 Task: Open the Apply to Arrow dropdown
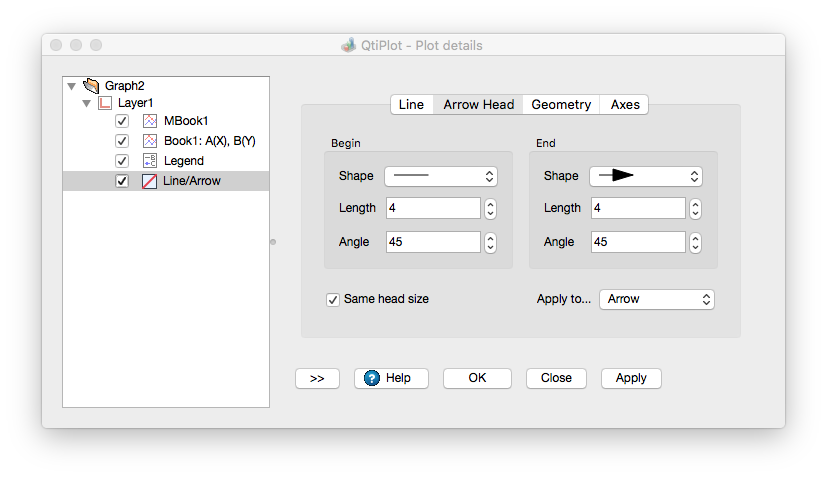tap(656, 299)
